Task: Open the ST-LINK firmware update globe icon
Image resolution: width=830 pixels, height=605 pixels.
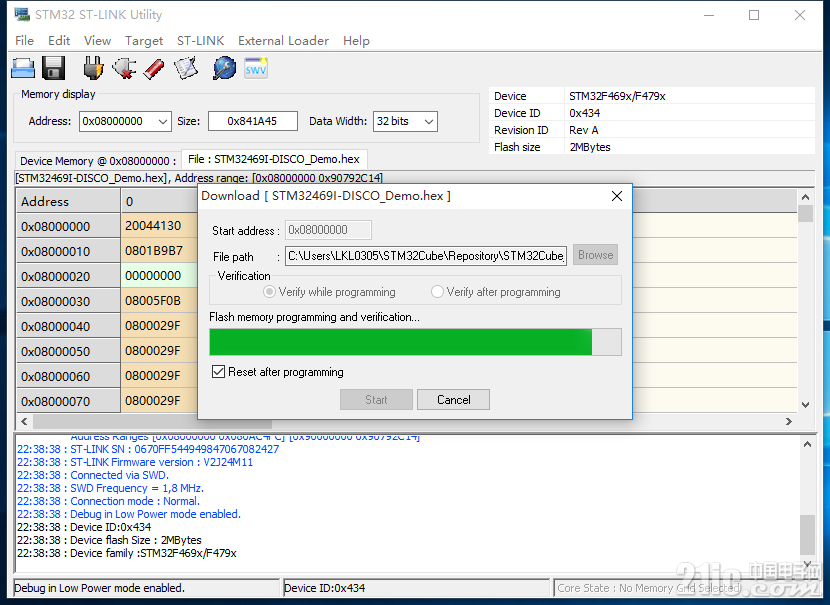Action: pos(224,68)
